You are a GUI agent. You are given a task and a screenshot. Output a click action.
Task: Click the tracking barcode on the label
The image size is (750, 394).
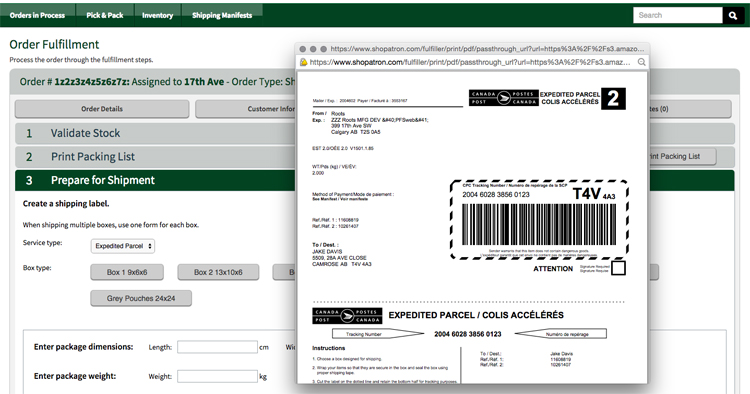pos(539,224)
